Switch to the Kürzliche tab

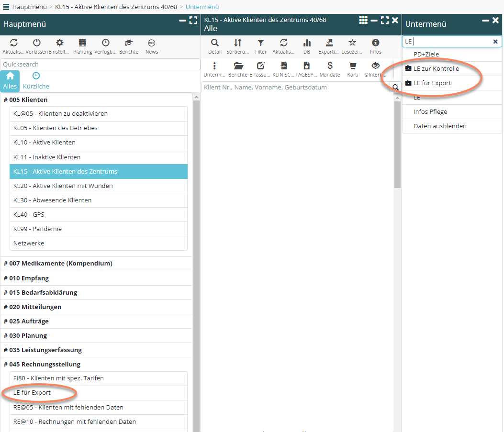click(x=36, y=81)
